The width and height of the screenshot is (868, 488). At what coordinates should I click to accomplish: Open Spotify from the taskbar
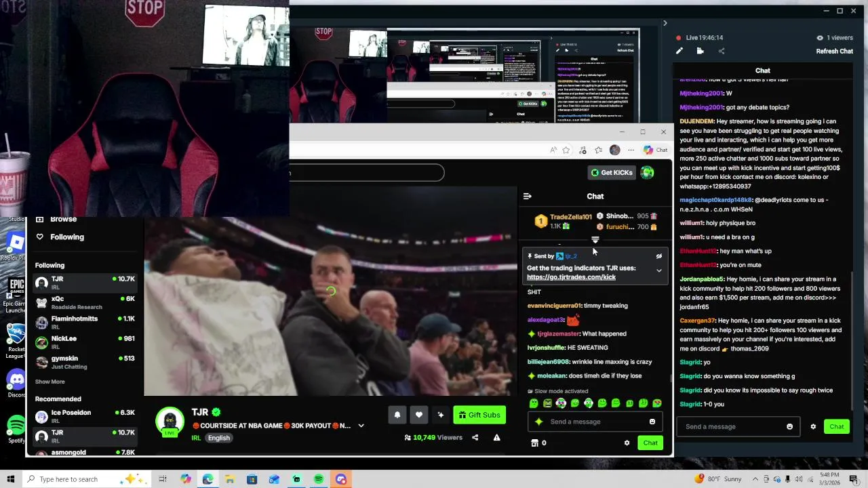pyautogui.click(x=318, y=479)
